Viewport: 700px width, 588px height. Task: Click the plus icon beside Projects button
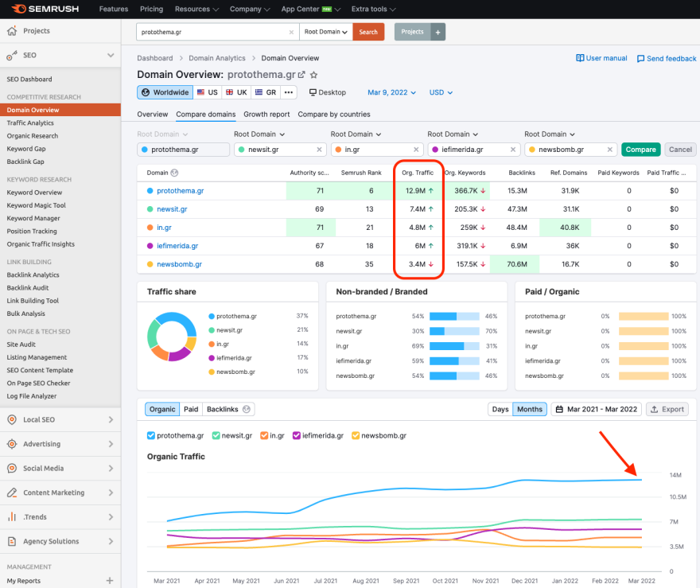pyautogui.click(x=437, y=32)
